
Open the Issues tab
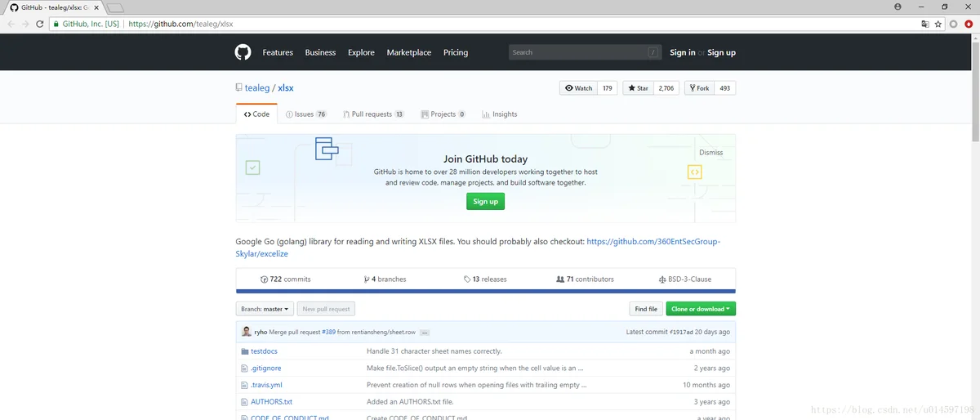306,114
